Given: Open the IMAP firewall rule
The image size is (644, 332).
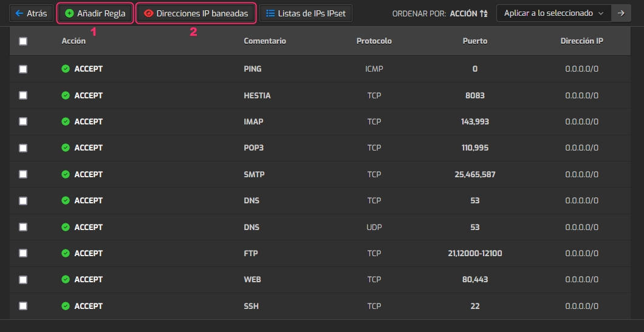Looking at the screenshot, I should coord(253,121).
